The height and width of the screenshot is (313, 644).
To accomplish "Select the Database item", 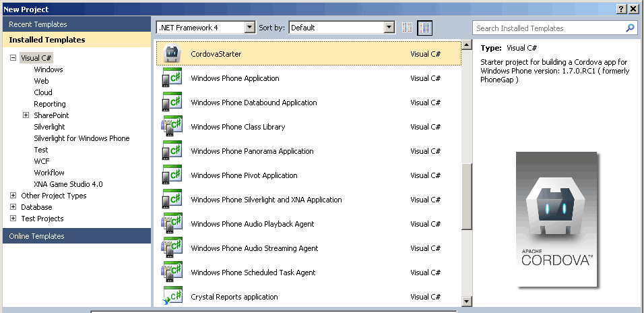I will click(x=36, y=207).
